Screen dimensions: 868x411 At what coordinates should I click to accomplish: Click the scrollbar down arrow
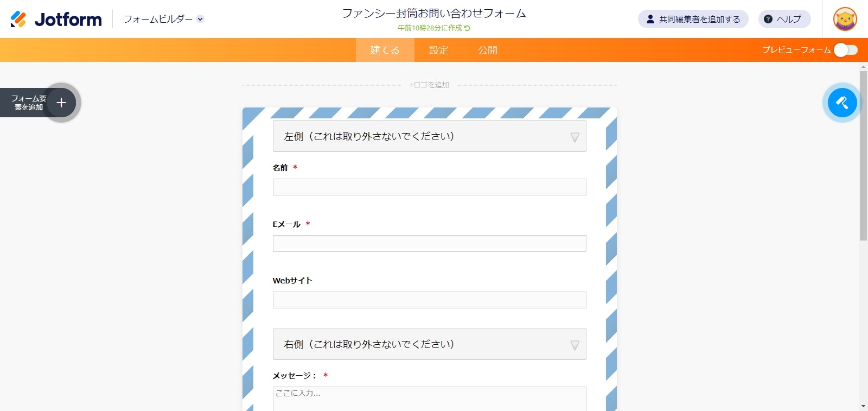click(x=863, y=406)
